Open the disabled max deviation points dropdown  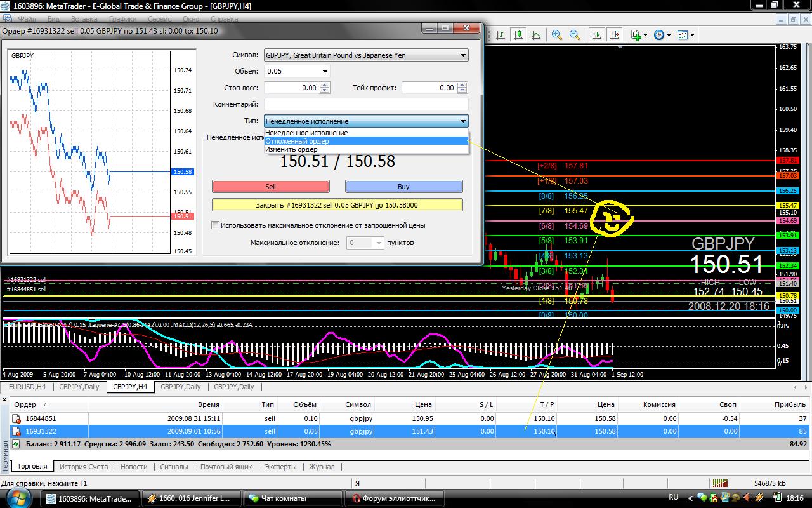[365, 243]
